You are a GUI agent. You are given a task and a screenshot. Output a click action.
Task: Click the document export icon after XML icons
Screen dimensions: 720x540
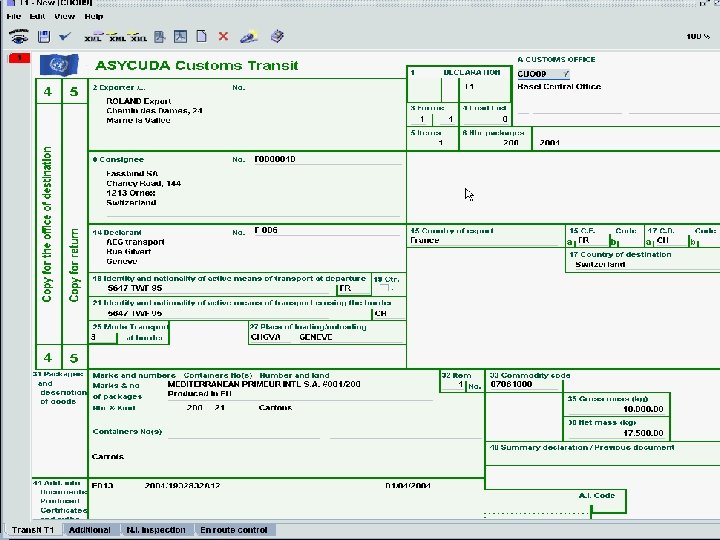[159, 36]
